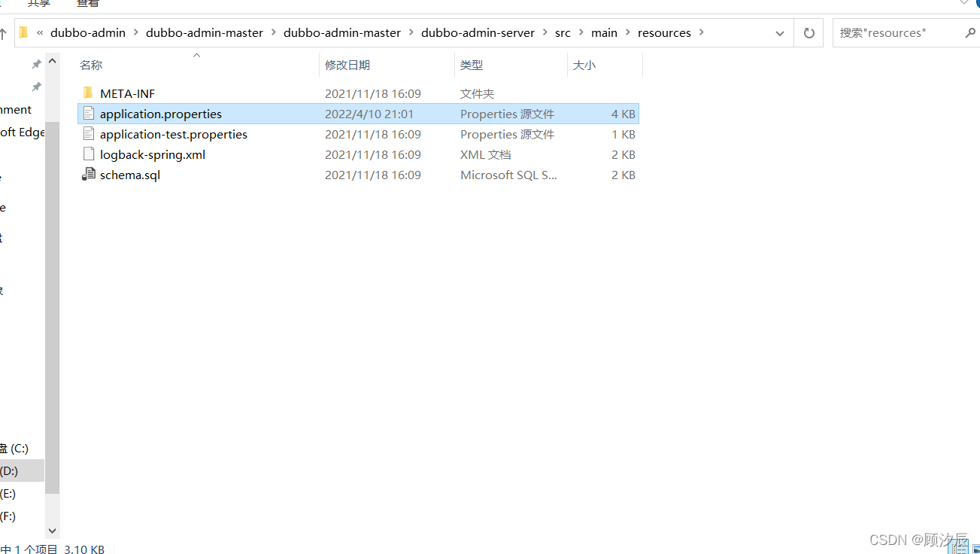This screenshot has height=554, width=980.
Task: Select logback-spring.xml file name
Action: pyautogui.click(x=153, y=154)
